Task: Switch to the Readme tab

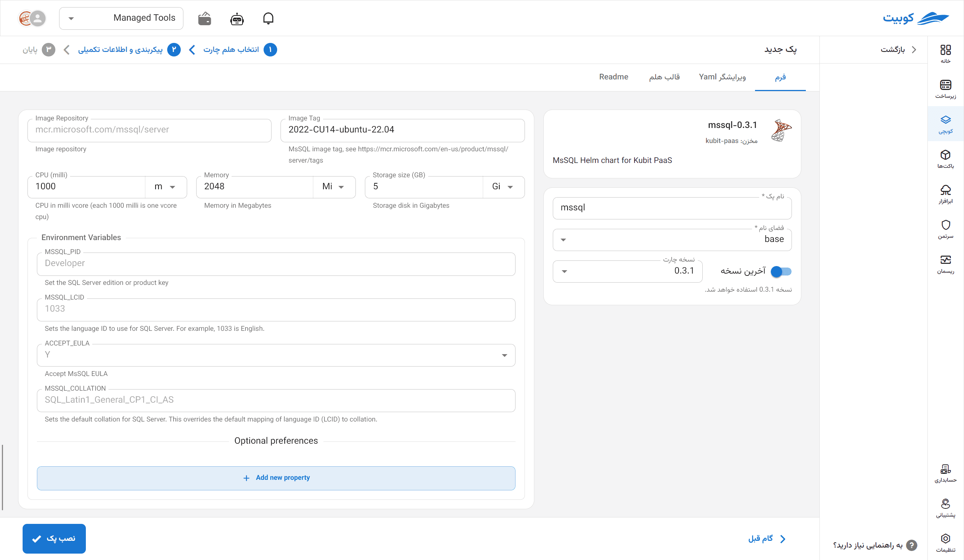Action: 613,77
